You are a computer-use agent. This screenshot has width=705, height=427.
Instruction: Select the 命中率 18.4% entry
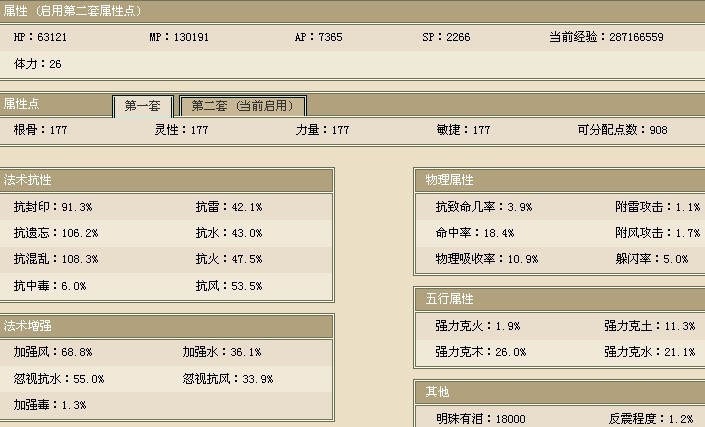coord(475,233)
